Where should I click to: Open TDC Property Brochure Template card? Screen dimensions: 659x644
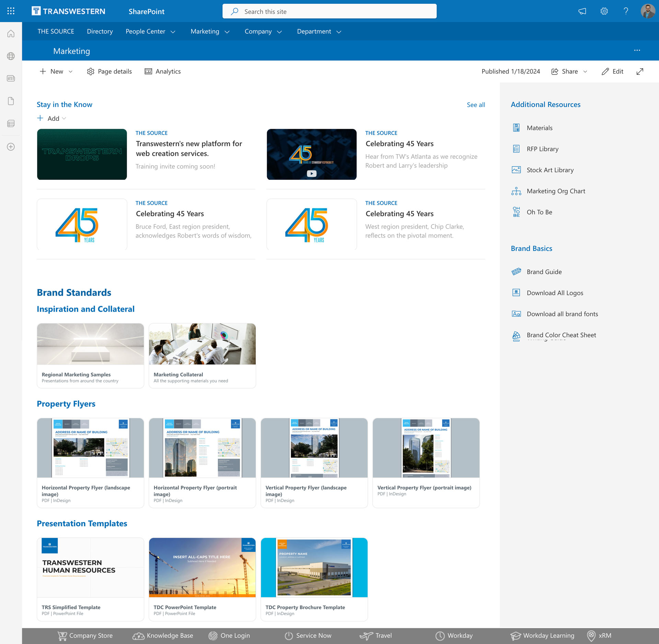(x=314, y=579)
